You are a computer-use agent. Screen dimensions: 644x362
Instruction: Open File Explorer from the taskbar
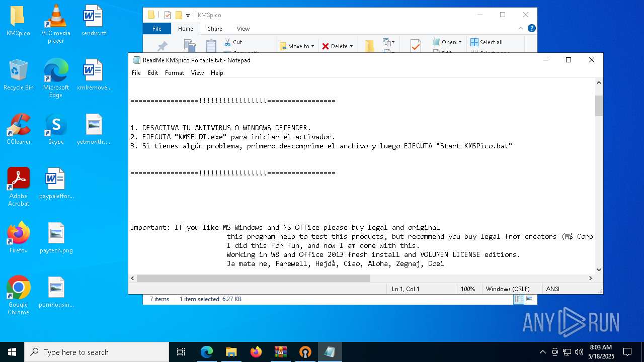pos(231,352)
